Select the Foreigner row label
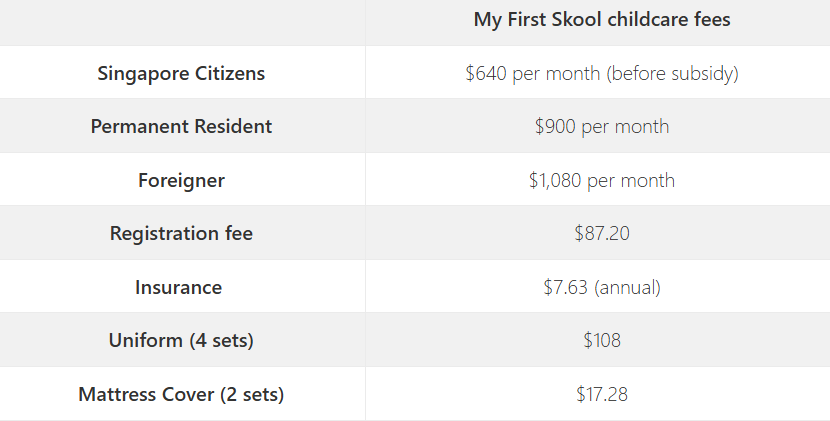Screen dimensions: 830x421 coord(181,180)
